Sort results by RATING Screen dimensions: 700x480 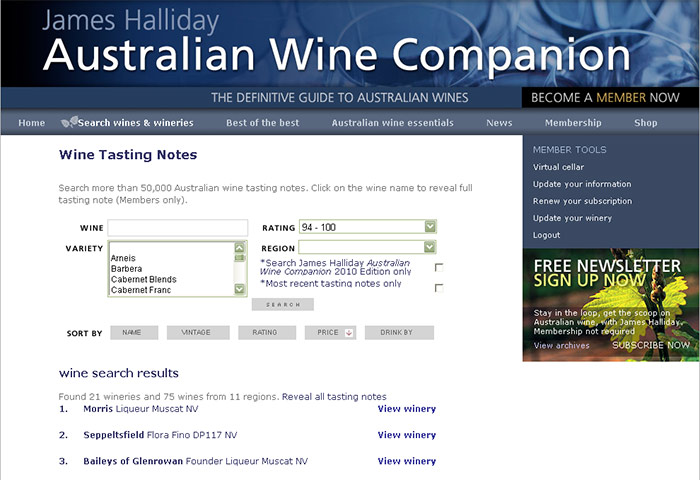pyautogui.click(x=267, y=333)
